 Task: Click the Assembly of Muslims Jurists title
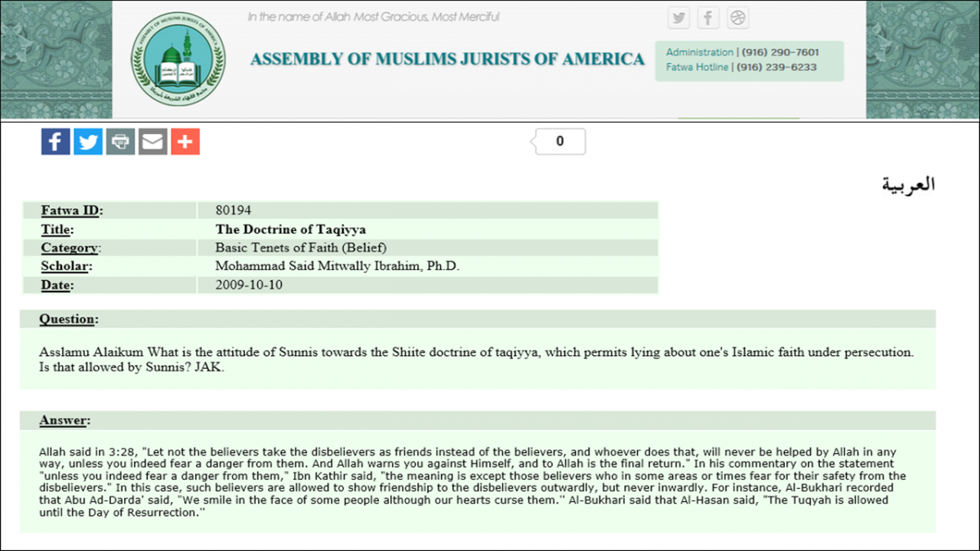(x=447, y=60)
